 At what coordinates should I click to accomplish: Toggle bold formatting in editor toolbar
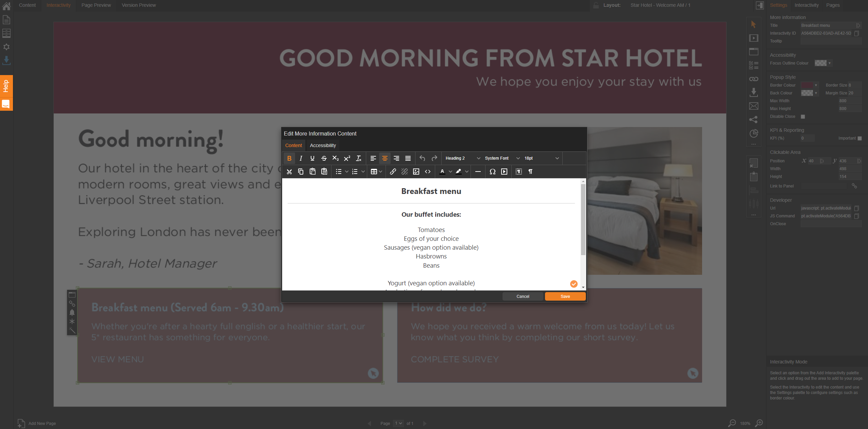coord(289,158)
